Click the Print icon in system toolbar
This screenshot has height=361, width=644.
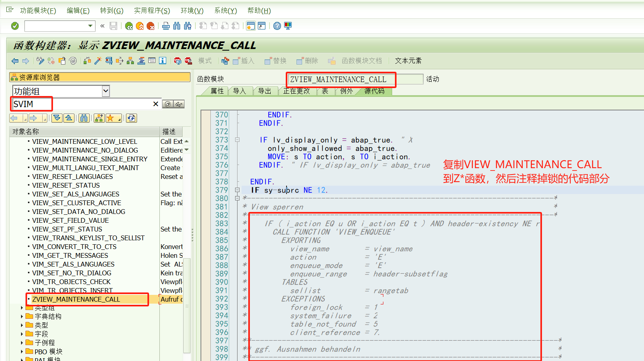coord(166,26)
